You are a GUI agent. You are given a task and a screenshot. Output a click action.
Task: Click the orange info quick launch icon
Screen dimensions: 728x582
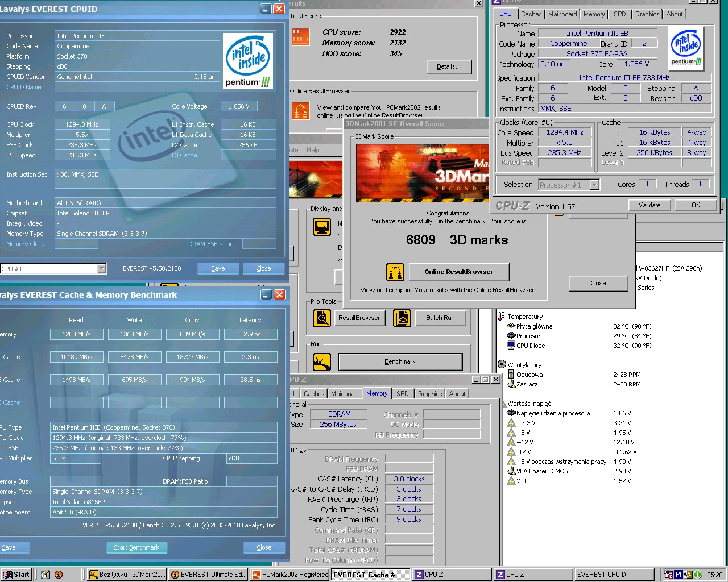click(59, 575)
